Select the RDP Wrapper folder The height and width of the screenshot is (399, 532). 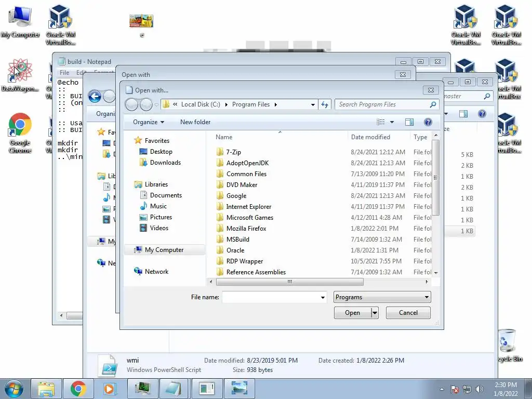245,261
